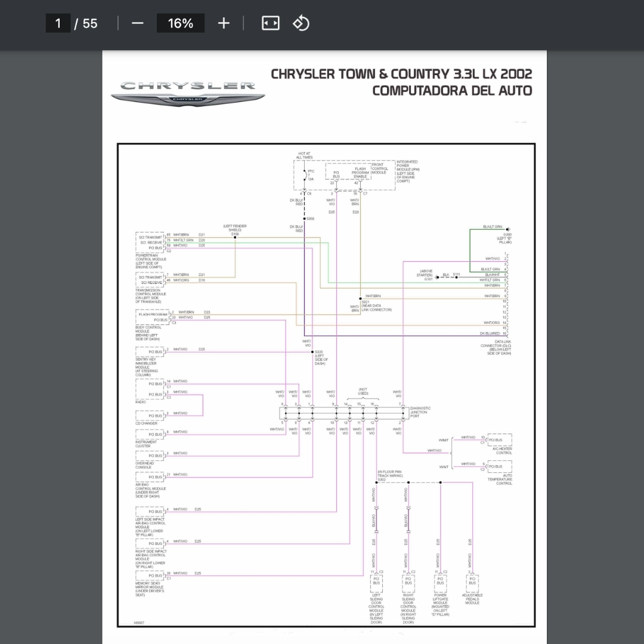The height and width of the screenshot is (644, 644).
Task: Click the zoom in plus icon
Action: (x=224, y=23)
